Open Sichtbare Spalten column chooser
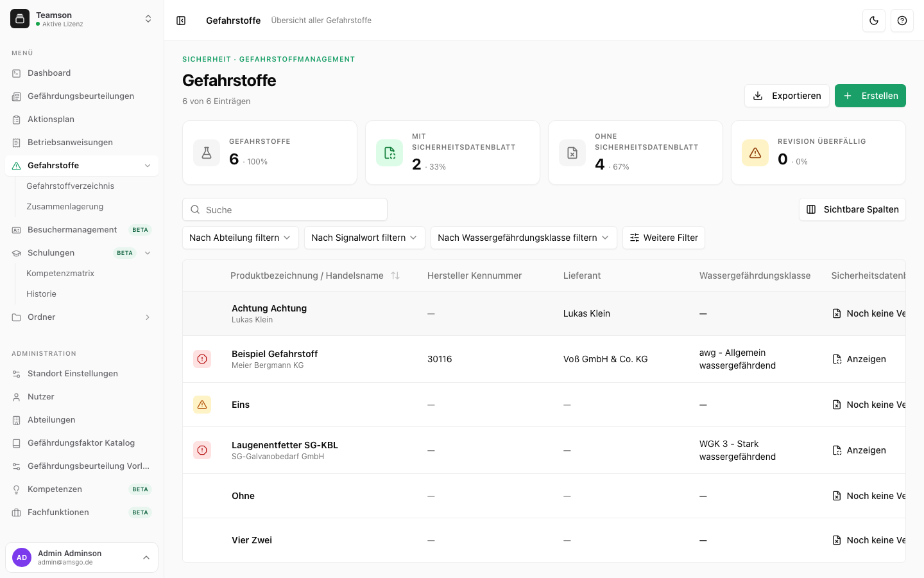This screenshot has width=924, height=578. 852,209
